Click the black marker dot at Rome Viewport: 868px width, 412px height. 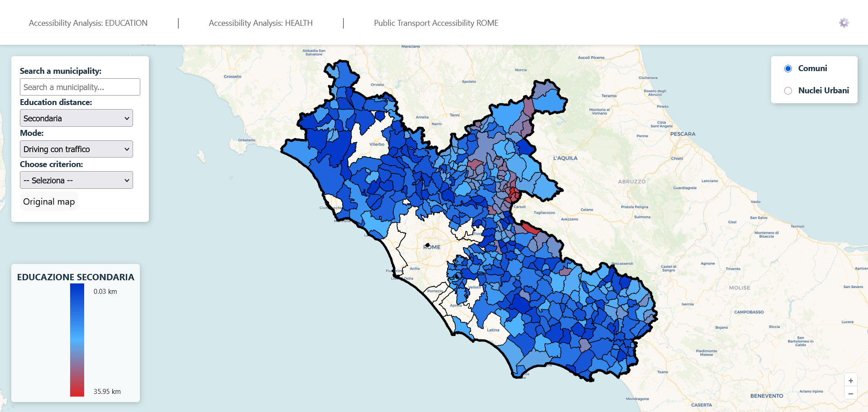pos(427,245)
